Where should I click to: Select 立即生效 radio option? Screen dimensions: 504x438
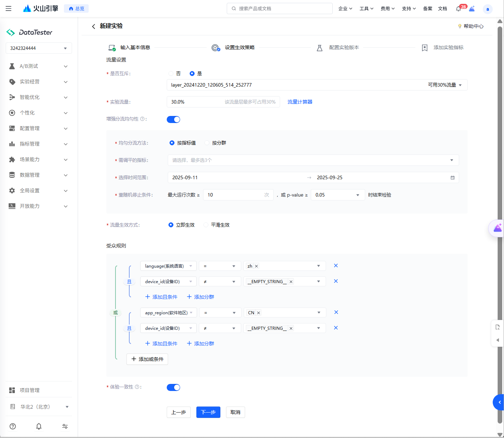click(x=171, y=225)
